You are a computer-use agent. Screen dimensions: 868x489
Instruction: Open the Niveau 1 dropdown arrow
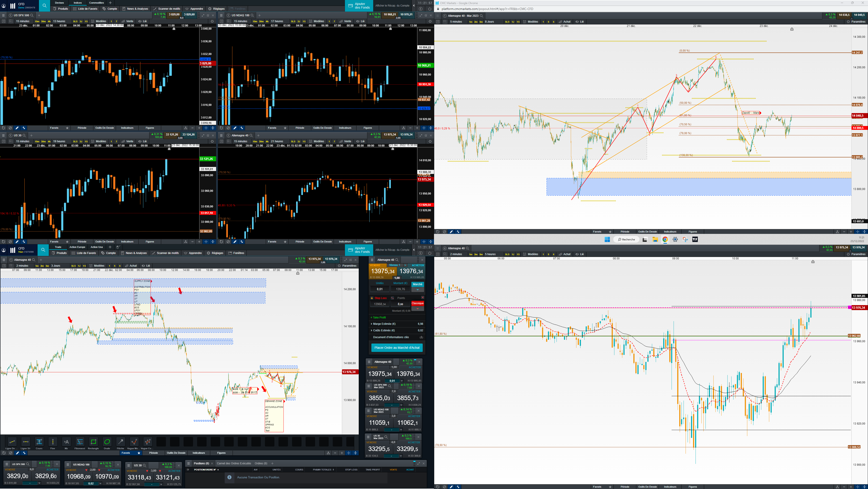[405, 265]
